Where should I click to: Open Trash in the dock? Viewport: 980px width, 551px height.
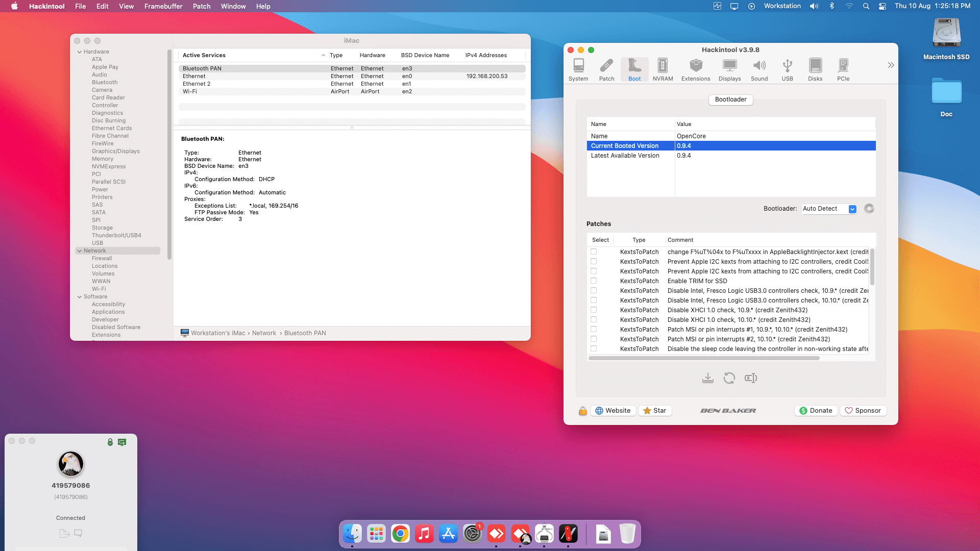pyautogui.click(x=627, y=534)
